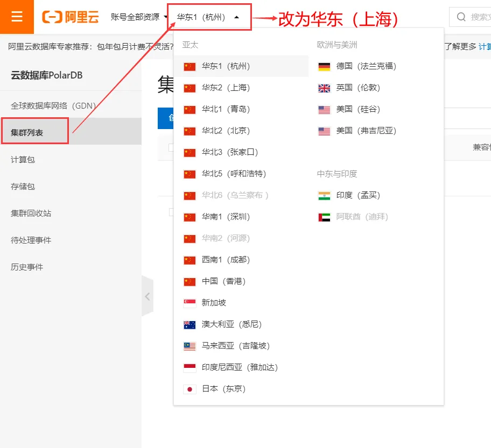Click the China flag beside 华南1 (深圳)
491x448 pixels.
pyautogui.click(x=190, y=217)
